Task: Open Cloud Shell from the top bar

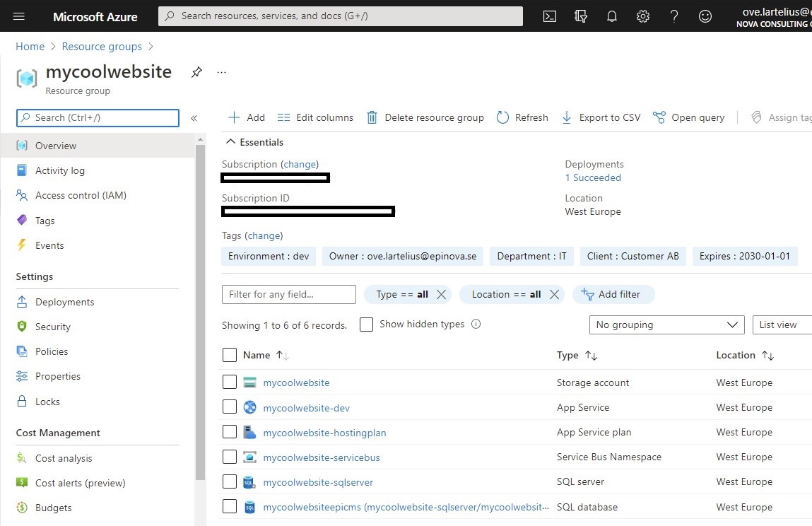Action: coord(550,16)
